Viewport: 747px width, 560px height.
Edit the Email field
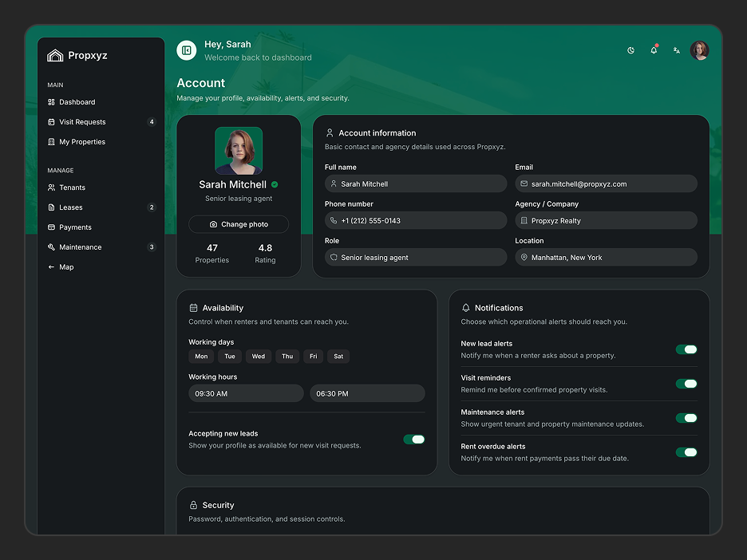(606, 183)
